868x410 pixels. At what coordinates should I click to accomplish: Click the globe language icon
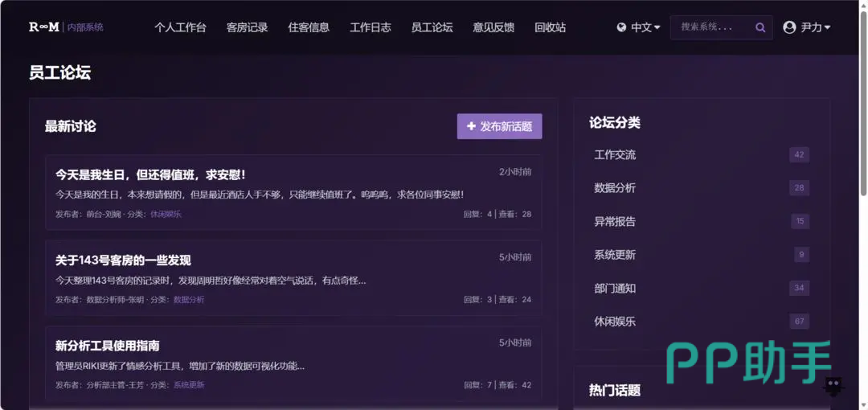pyautogui.click(x=621, y=27)
